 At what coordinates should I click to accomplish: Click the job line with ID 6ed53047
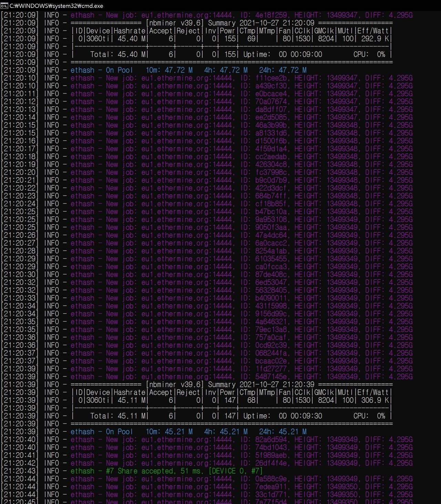(207, 282)
